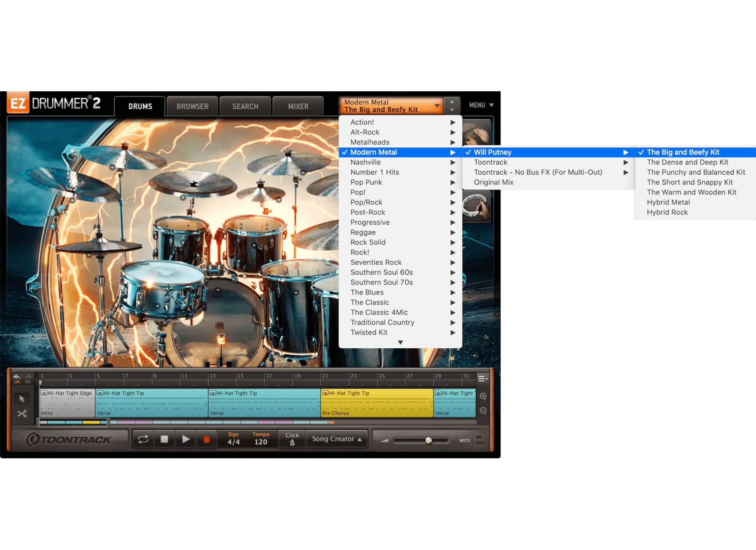Toggle the metronome Click

point(292,439)
